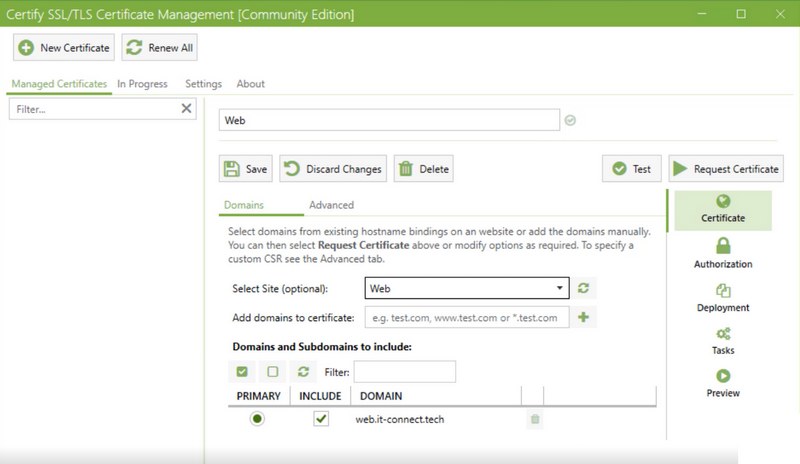
Task: Toggle Include checkbox for web.it-connect.tech
Action: (321, 419)
